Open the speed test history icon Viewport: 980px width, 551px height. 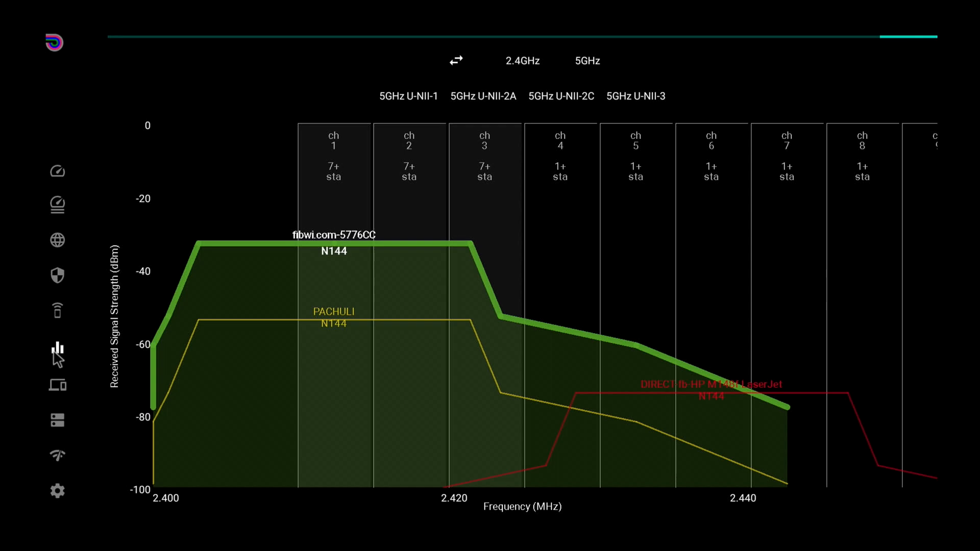pos(57,205)
